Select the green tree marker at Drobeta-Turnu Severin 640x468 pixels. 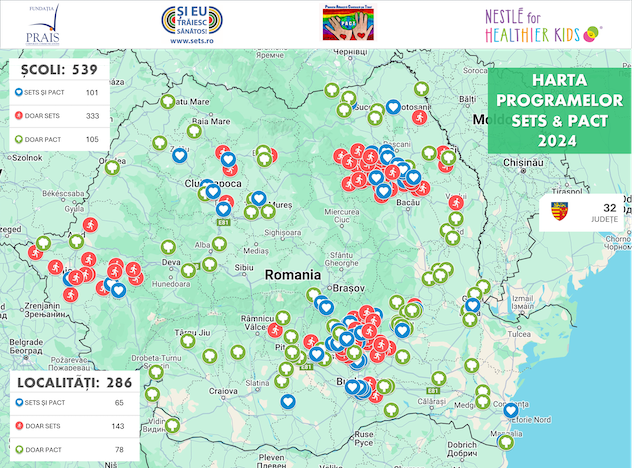[156, 372]
